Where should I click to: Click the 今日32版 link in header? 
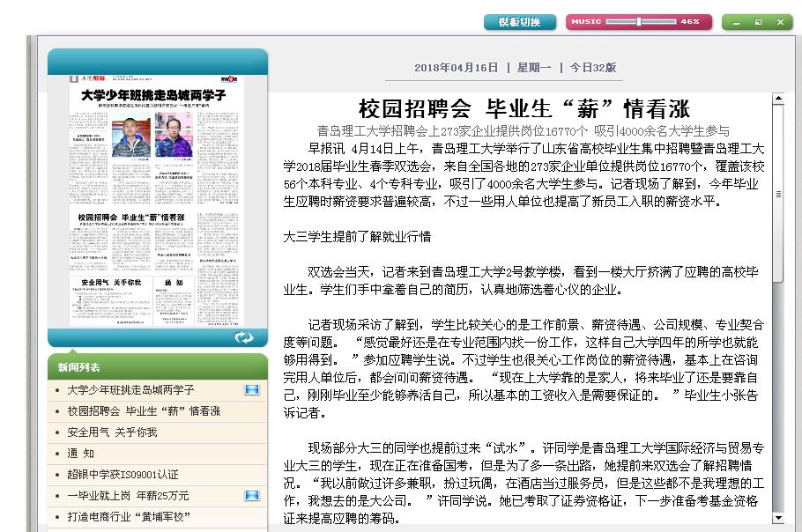(592, 67)
